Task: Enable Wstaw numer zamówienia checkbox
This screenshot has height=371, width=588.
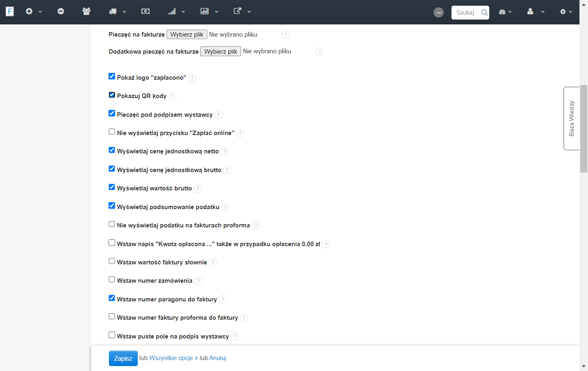Action: [112, 279]
